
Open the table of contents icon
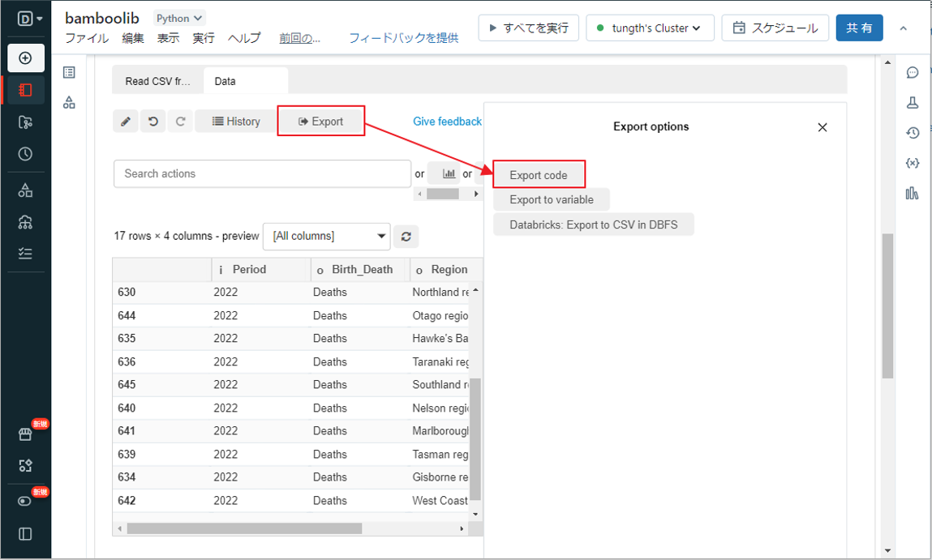[x=69, y=73]
